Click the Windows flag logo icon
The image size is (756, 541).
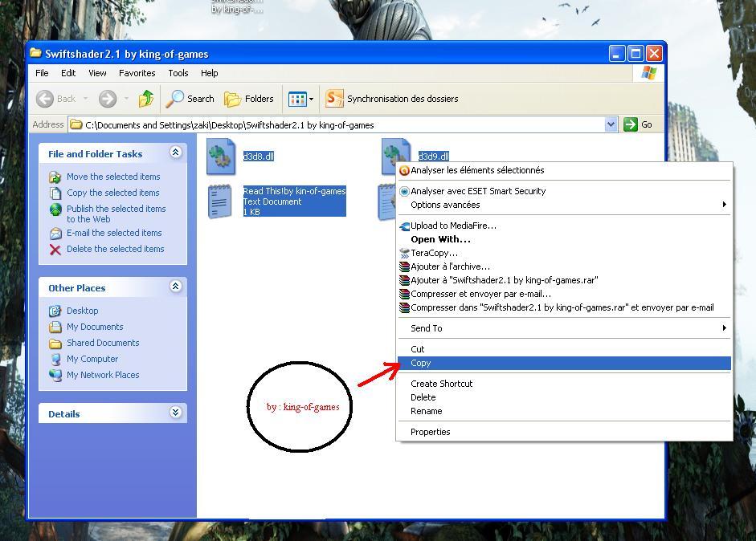[x=649, y=73]
